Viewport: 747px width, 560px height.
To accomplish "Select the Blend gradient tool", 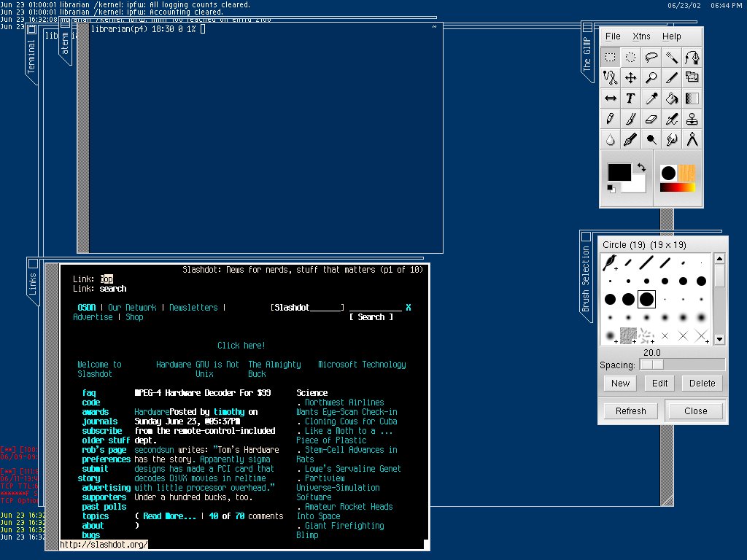I will pos(692,98).
